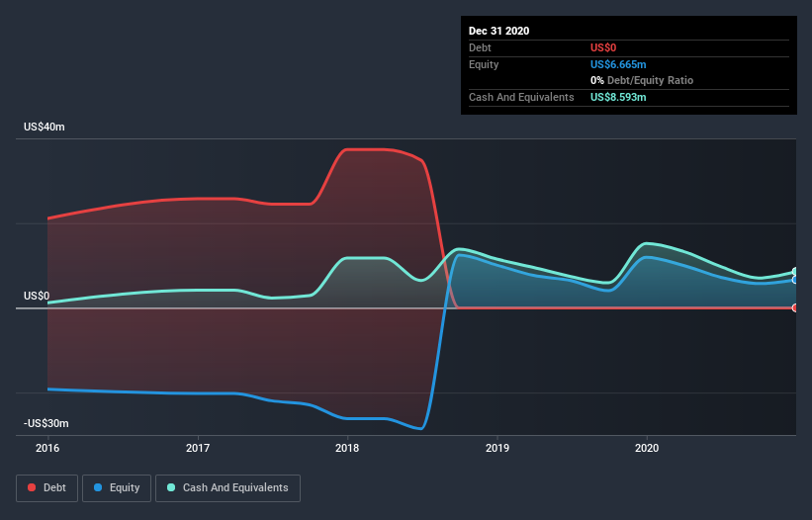The width and height of the screenshot is (812, 520).
Task: Click the US$8.593m cash value
Action: click(618, 97)
